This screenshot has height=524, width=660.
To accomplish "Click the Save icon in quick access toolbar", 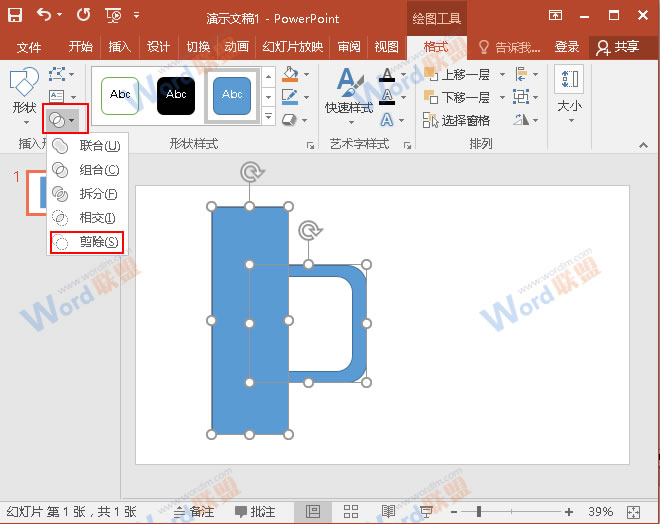I will 15,16.
